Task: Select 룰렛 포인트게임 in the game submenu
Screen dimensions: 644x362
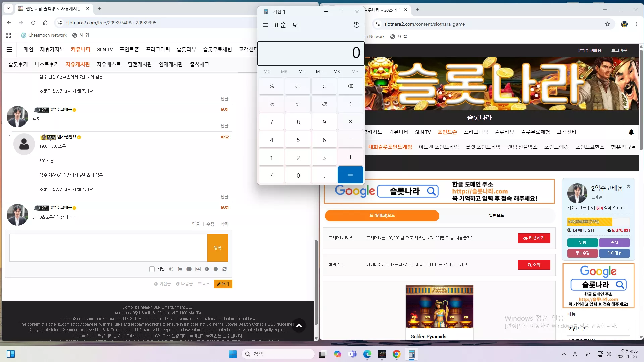Action: click(x=483, y=147)
